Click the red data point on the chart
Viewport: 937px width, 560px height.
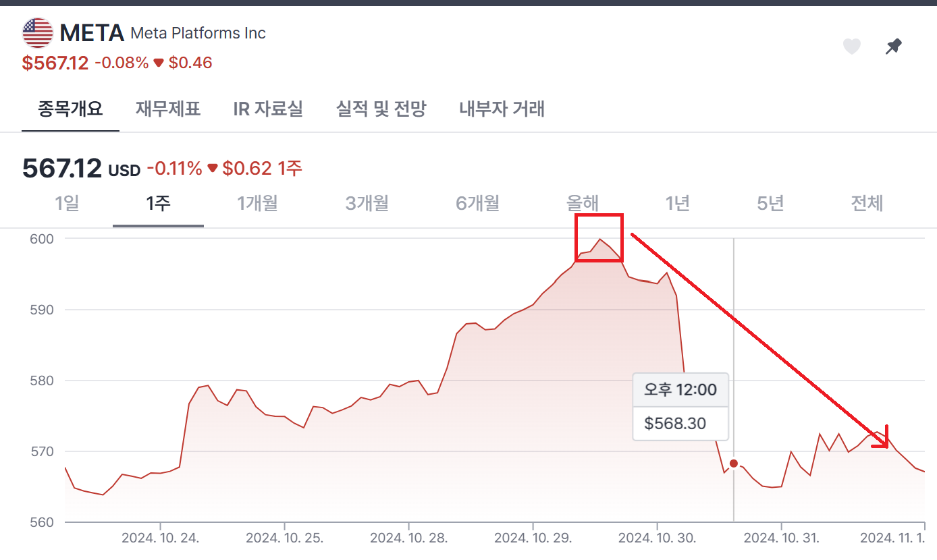[x=733, y=463]
